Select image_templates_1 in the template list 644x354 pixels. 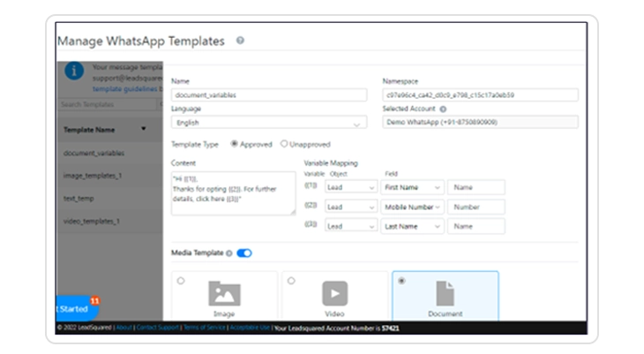(x=93, y=176)
